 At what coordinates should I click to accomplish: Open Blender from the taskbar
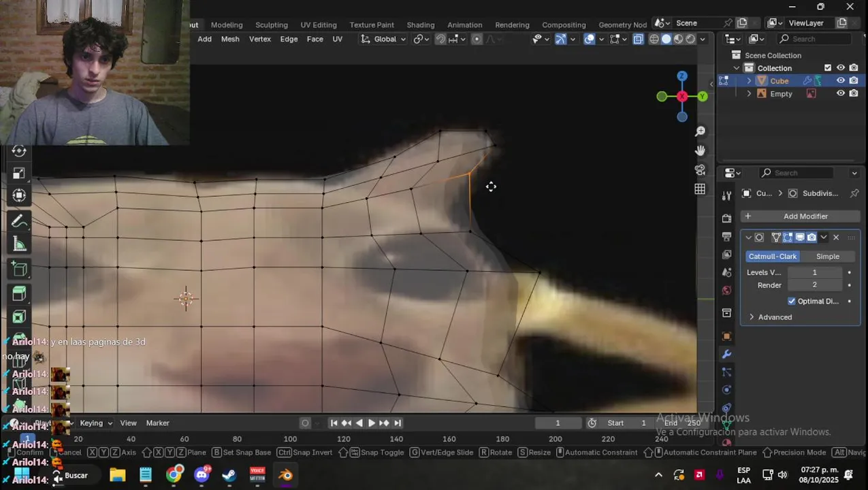pos(285,475)
